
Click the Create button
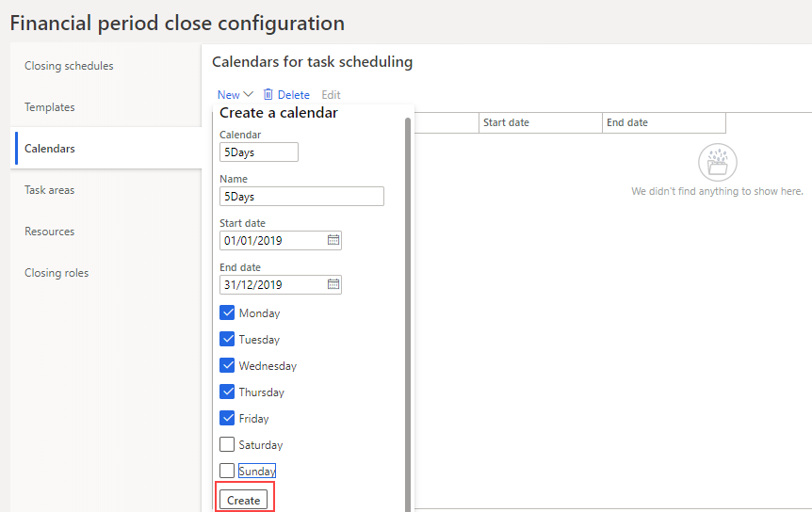(x=243, y=500)
